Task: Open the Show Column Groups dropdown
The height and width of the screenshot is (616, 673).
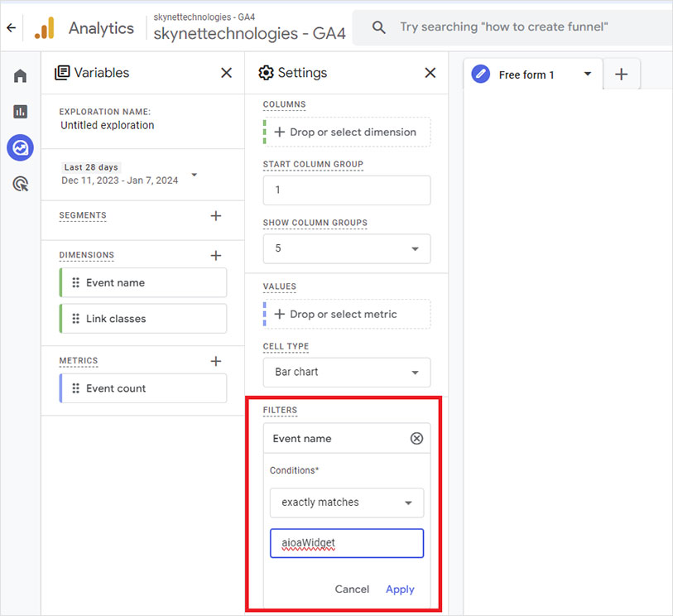Action: tap(346, 248)
